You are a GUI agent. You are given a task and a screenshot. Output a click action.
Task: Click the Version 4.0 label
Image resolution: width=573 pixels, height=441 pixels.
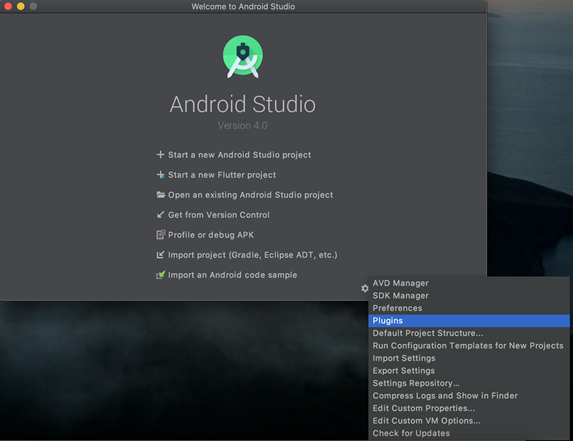243,125
